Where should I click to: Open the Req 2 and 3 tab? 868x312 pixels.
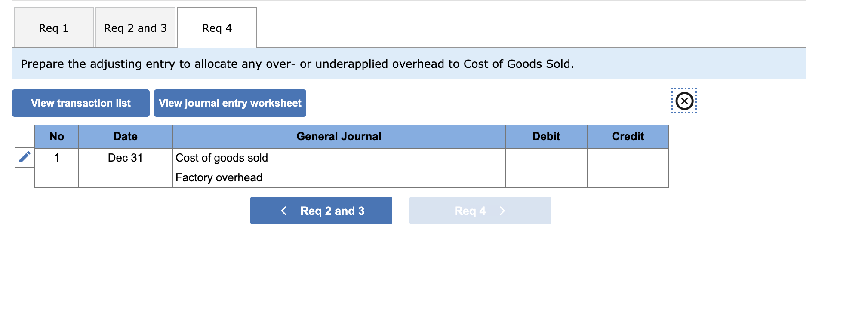(135, 28)
